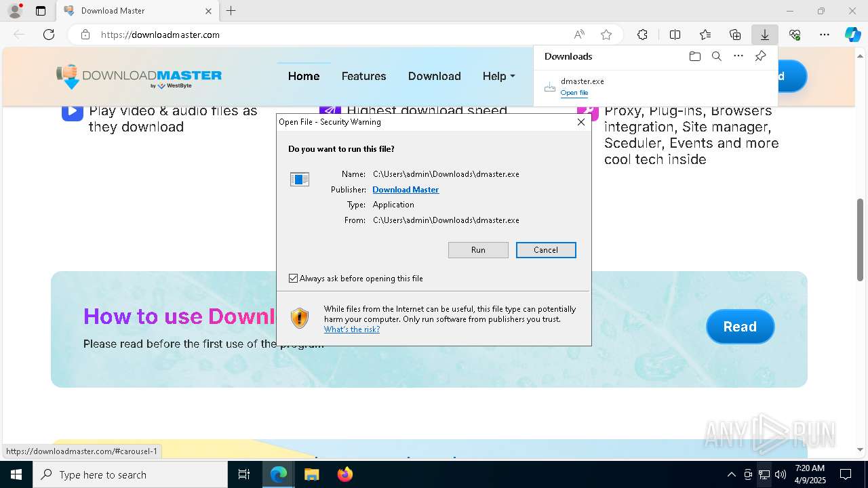Expand the Help menu dropdown
Image resolution: width=868 pixels, height=488 pixels.
click(498, 76)
